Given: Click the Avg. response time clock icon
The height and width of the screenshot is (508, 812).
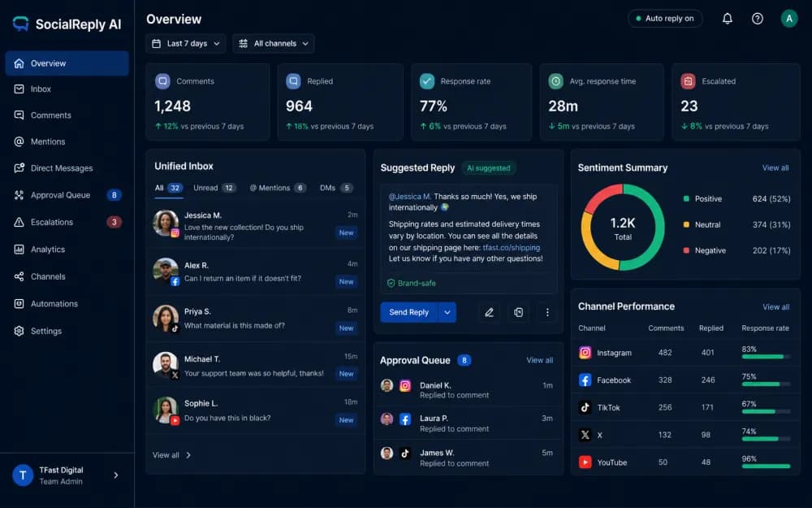Looking at the screenshot, I should pyautogui.click(x=555, y=81).
